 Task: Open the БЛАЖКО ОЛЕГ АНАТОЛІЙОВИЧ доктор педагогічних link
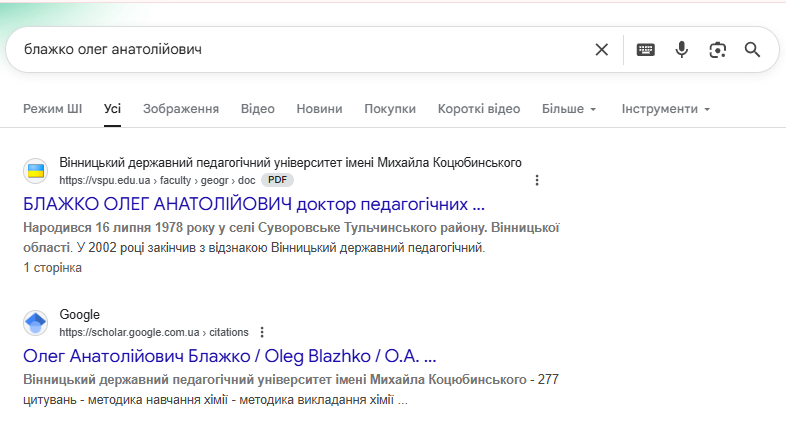click(253, 204)
